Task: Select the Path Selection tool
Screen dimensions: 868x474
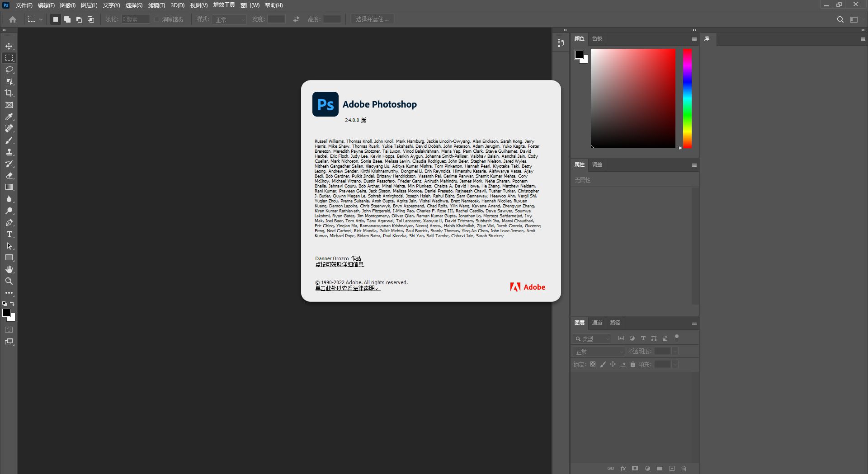Action: coord(9,246)
